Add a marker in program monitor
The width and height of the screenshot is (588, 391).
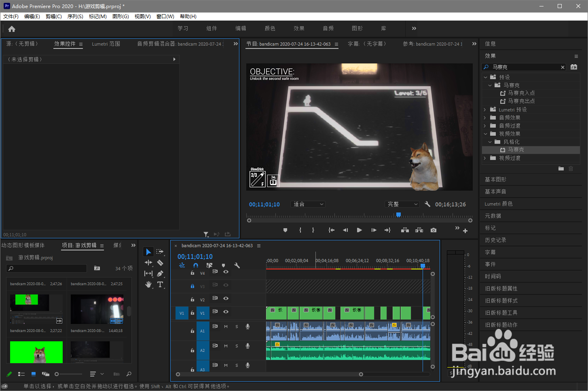point(285,230)
